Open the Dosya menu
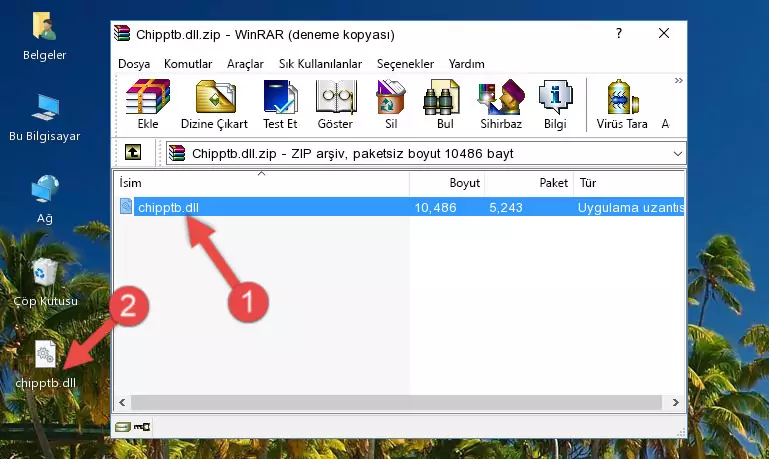This screenshot has width=769, height=459. (x=134, y=64)
